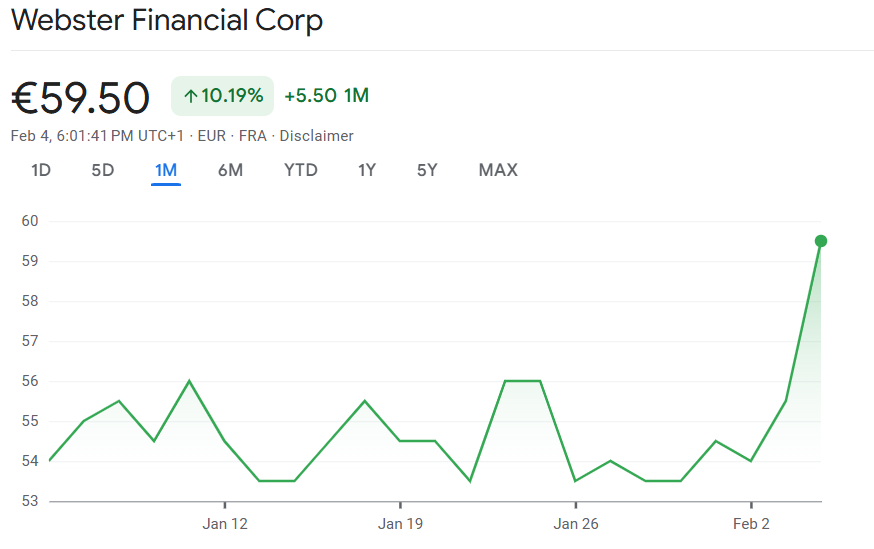
Task: Select the 5D chart range
Action: 102,170
